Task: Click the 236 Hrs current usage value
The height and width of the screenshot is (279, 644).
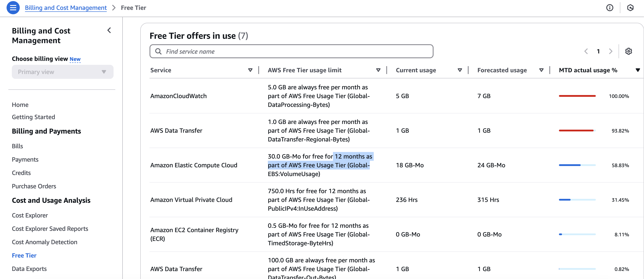Action: click(406, 200)
